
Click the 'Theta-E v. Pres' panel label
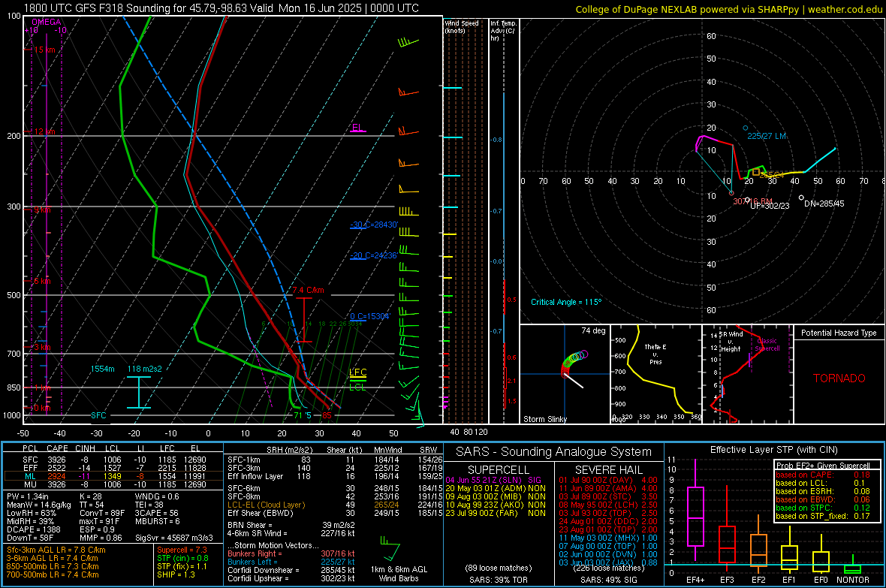[x=655, y=354]
